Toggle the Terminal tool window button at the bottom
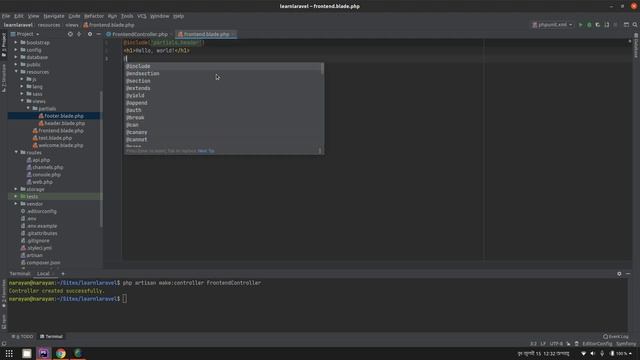640x360 pixels. tap(51, 337)
